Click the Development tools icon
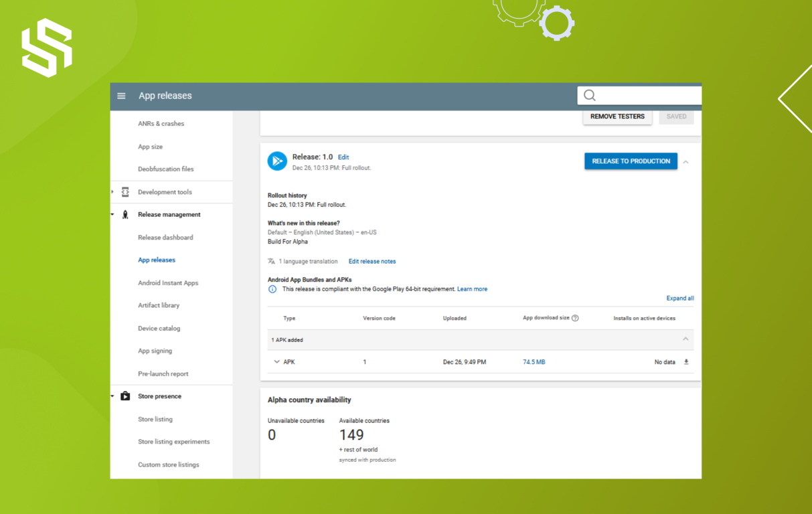 click(x=125, y=192)
